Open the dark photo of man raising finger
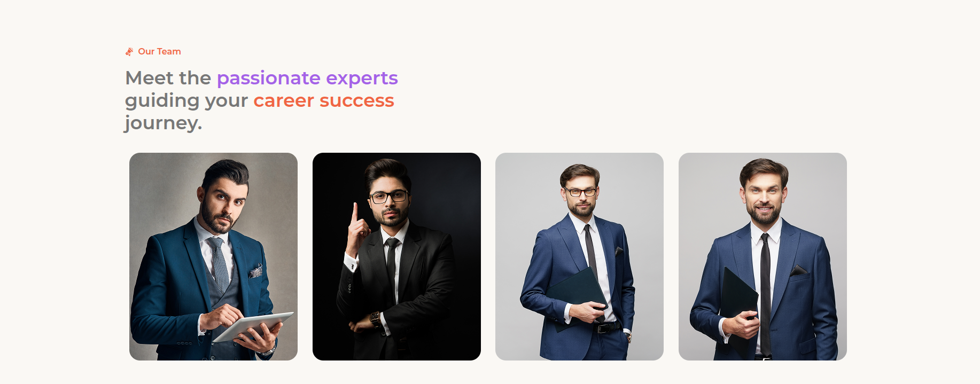 point(396,256)
